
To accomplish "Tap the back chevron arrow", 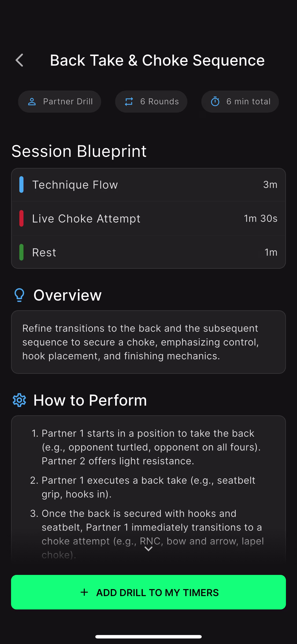I will pos(20,60).
